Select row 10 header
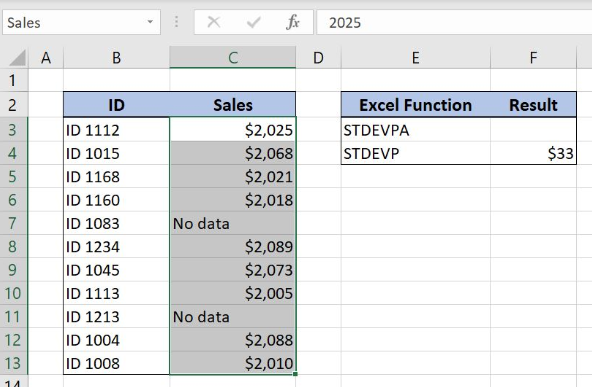 tap(14, 293)
